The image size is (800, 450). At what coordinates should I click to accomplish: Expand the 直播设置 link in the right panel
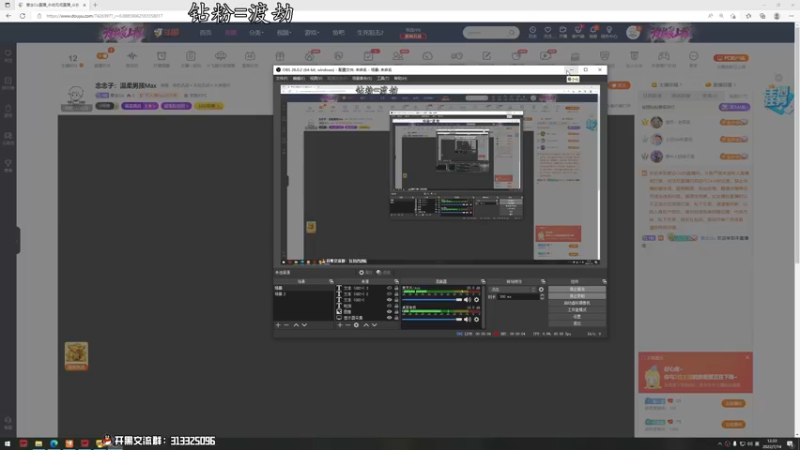point(721,85)
